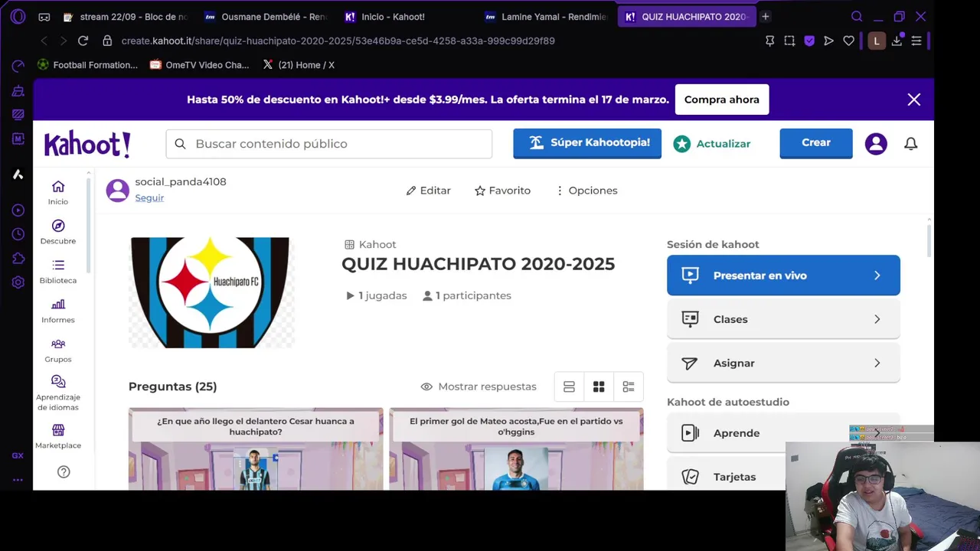Open the user profile avatar menu
The height and width of the screenshot is (551, 980).
point(876,144)
